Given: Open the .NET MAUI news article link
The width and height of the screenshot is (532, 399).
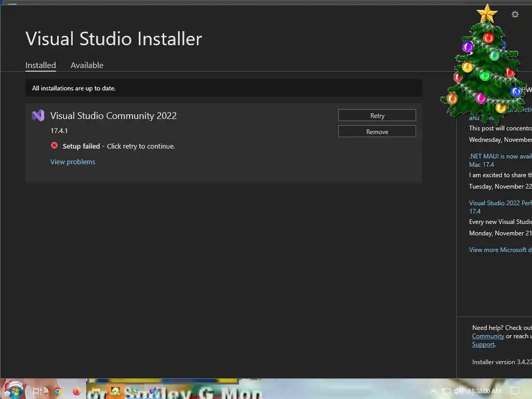Looking at the screenshot, I should click(500, 161).
